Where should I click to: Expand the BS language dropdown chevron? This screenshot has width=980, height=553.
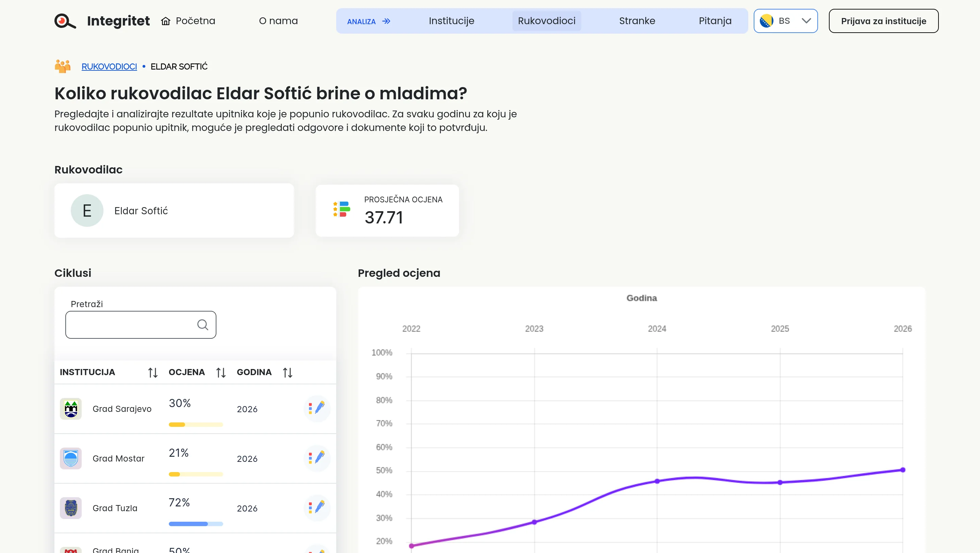click(x=806, y=21)
